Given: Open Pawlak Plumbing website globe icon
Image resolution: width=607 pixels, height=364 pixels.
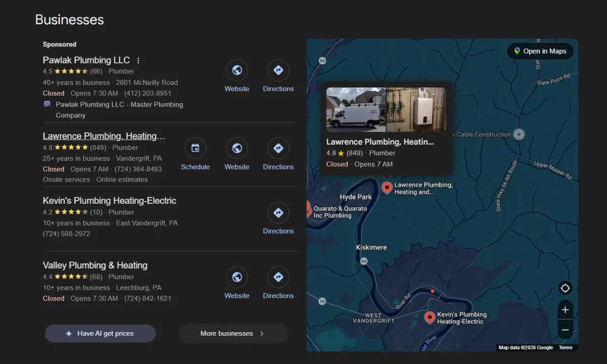Looking at the screenshot, I should (237, 70).
